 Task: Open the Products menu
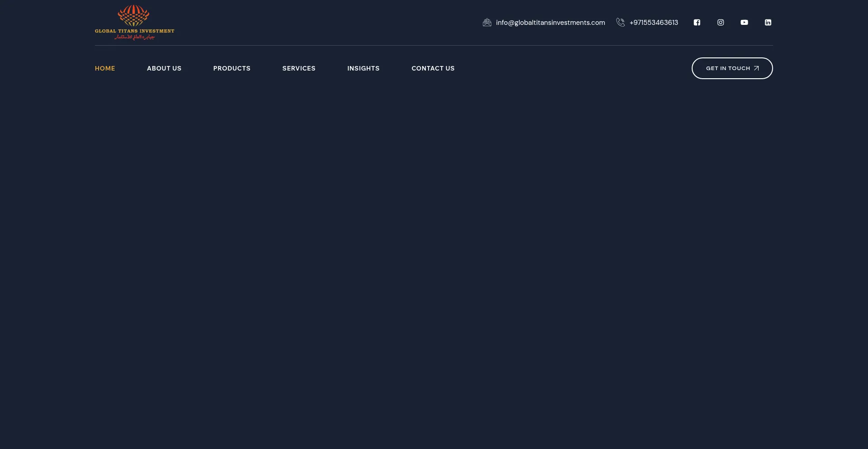click(x=232, y=68)
